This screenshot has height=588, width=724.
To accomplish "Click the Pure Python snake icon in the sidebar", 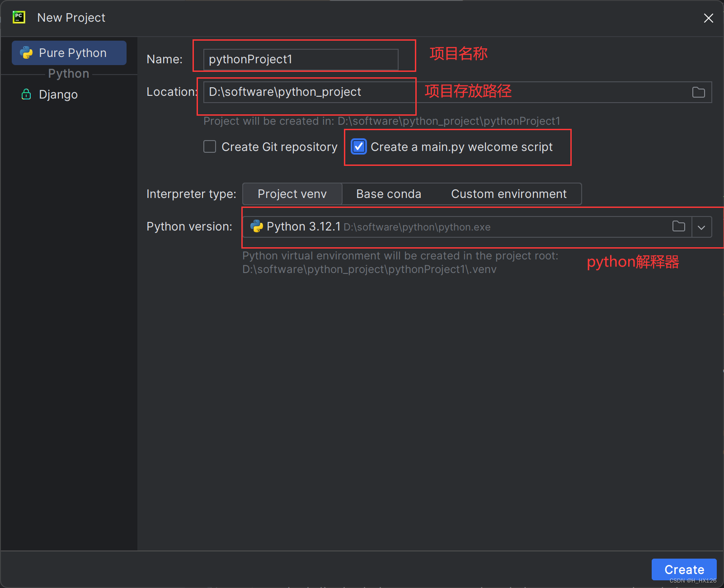I will coord(26,53).
